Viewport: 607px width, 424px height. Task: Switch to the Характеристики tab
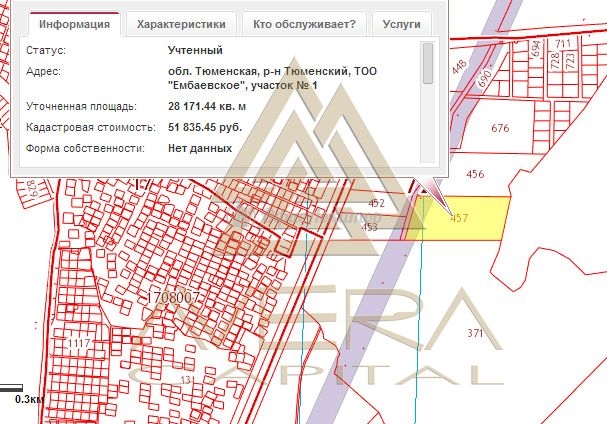(x=181, y=24)
